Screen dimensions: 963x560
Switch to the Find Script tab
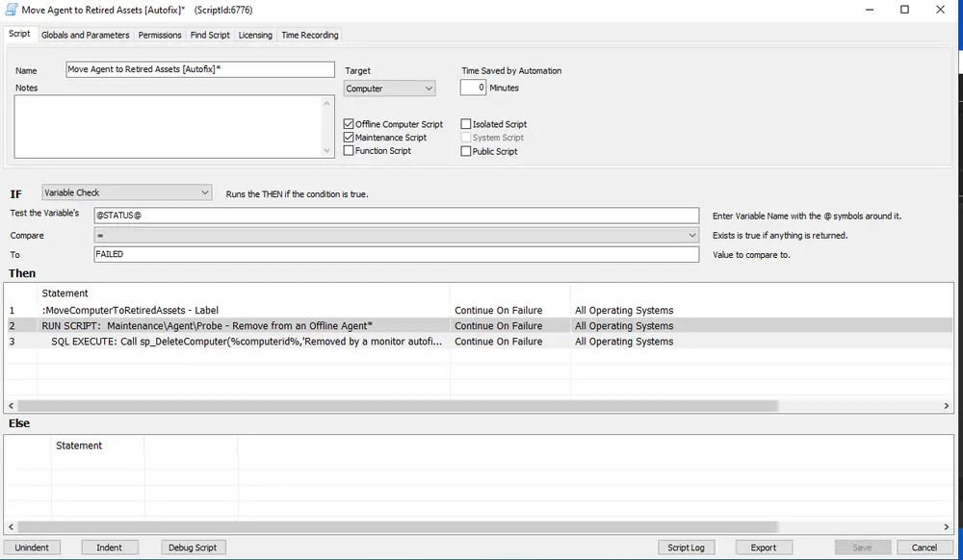[x=210, y=35]
